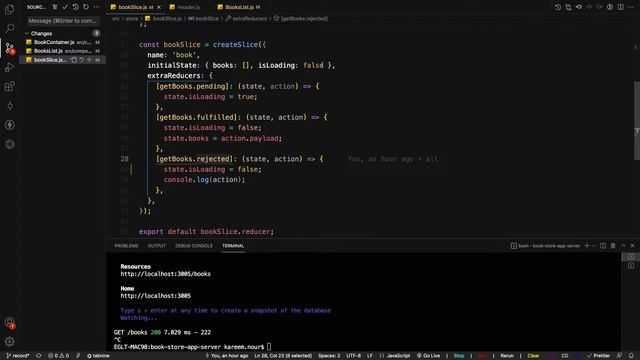Click Clear in the status bar
Image resolution: width=640 pixels, height=360 pixels.
tap(533, 356)
